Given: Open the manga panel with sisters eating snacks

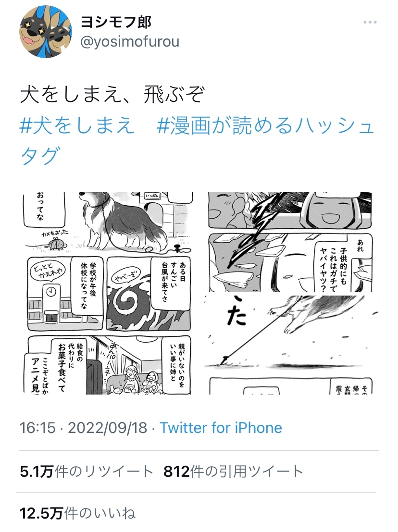Looking at the screenshot, I should pos(109,365).
